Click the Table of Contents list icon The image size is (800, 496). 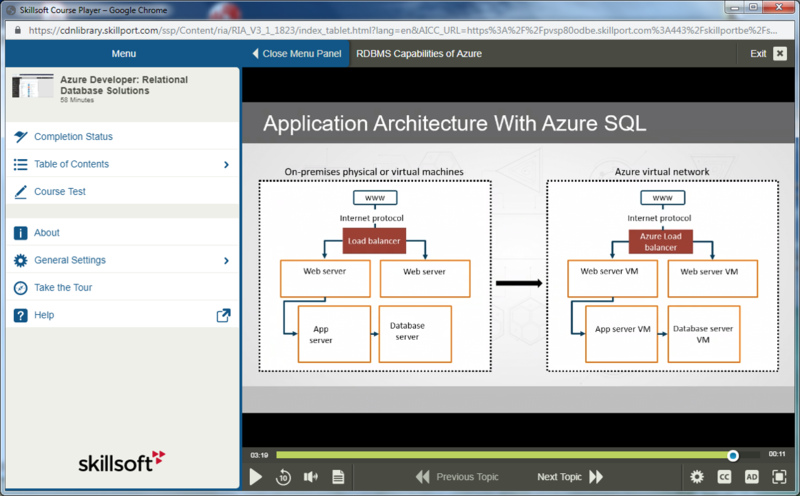click(x=20, y=164)
